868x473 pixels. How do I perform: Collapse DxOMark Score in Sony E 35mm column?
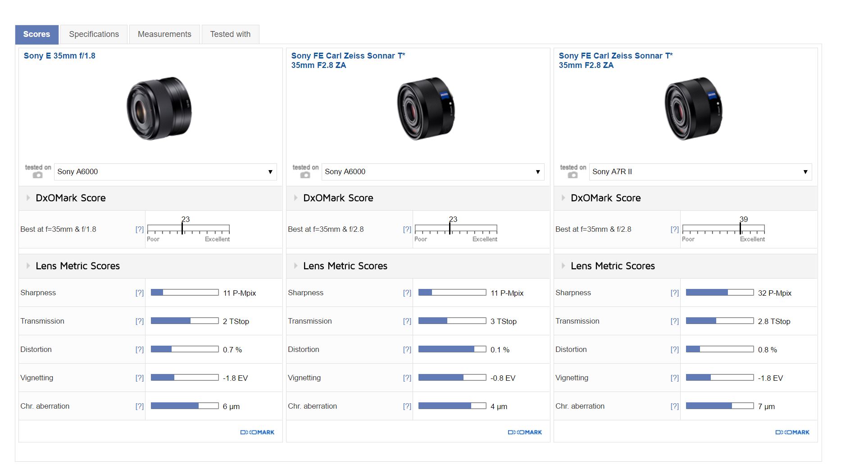[28, 198]
